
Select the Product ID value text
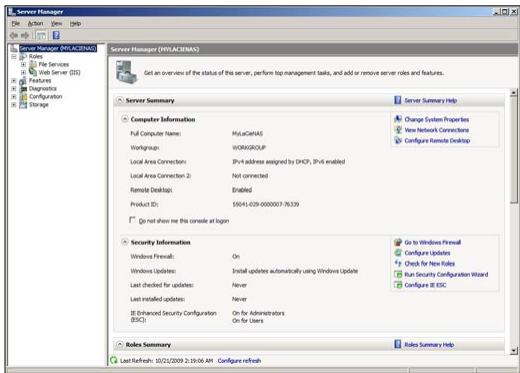click(265, 204)
